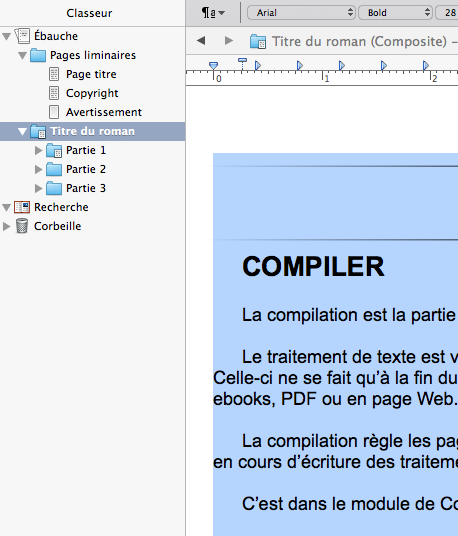
Task: Collapse the Titre du roman folder
Action: point(23,131)
